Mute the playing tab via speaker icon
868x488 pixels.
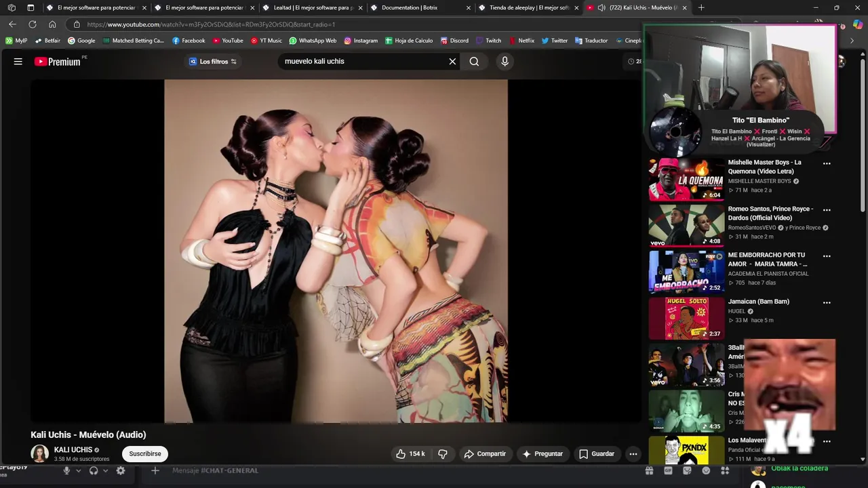click(601, 7)
